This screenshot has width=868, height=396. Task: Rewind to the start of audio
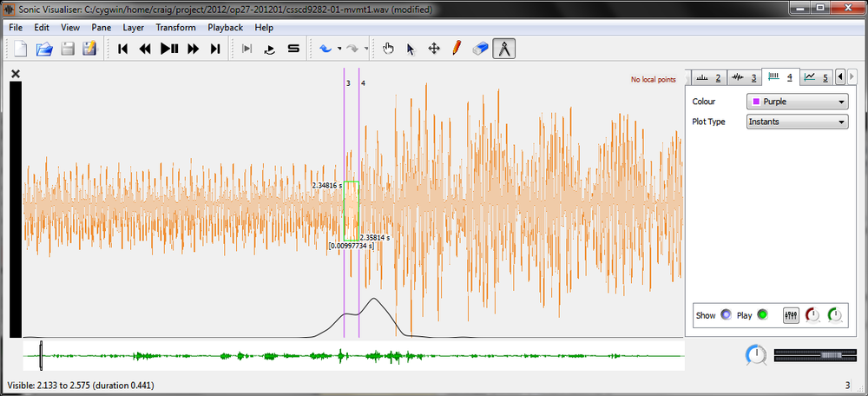tap(123, 49)
